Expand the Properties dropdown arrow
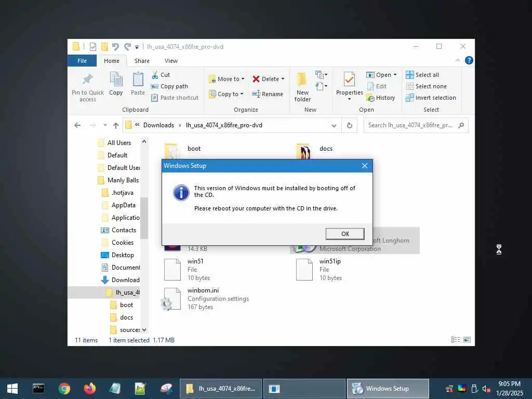Image resolution: width=532 pixels, height=399 pixels. pos(350,99)
